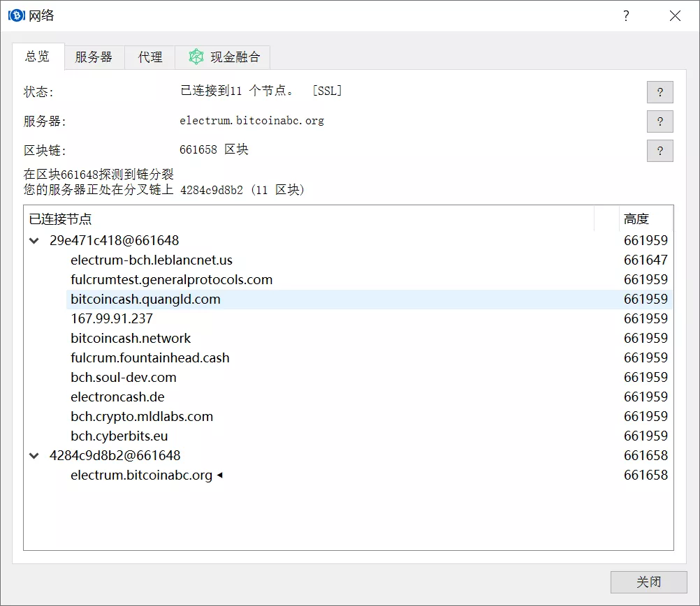Select the 29e471c418@661648 tree row
Image resolution: width=700 pixels, height=606 pixels.
[x=348, y=241]
